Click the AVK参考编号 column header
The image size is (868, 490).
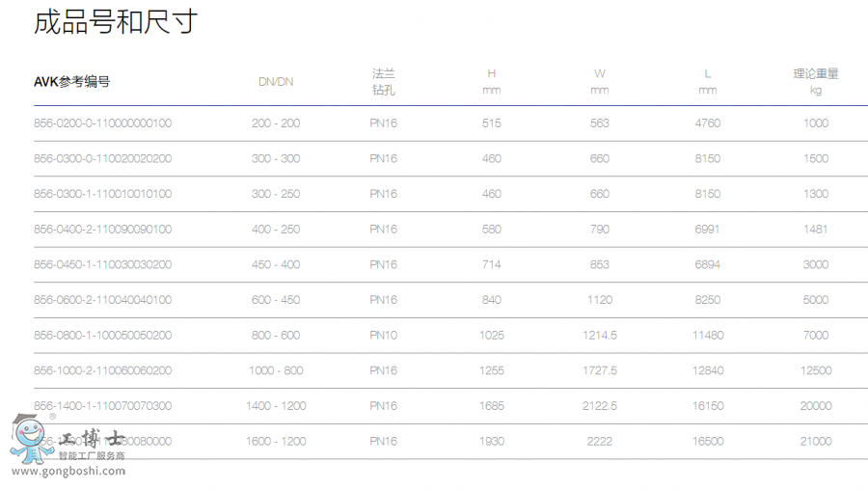pos(72,82)
